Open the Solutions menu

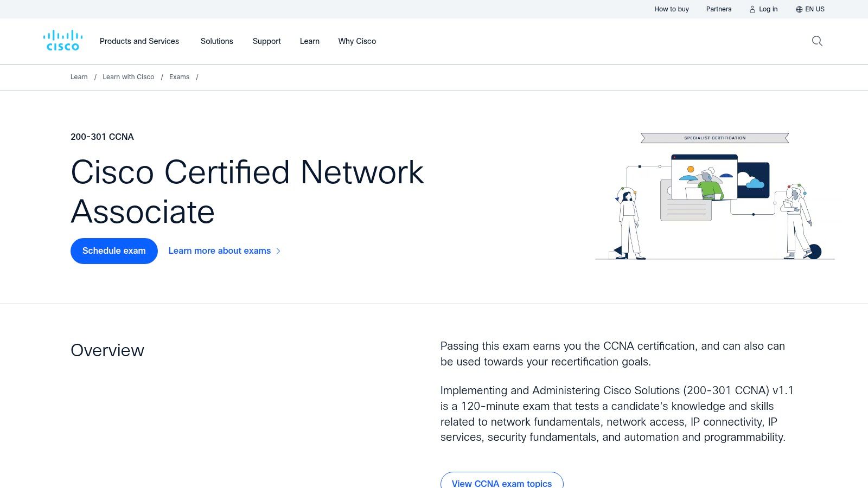(217, 41)
